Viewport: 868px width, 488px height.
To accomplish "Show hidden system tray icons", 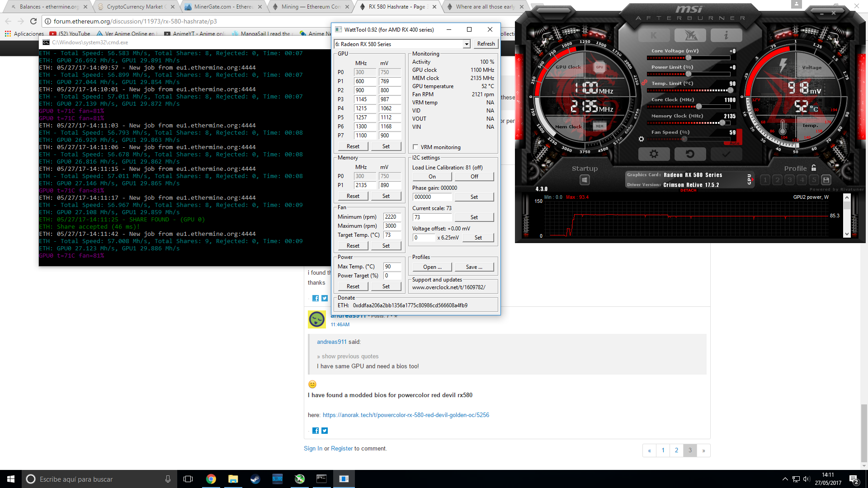I will coord(785,479).
